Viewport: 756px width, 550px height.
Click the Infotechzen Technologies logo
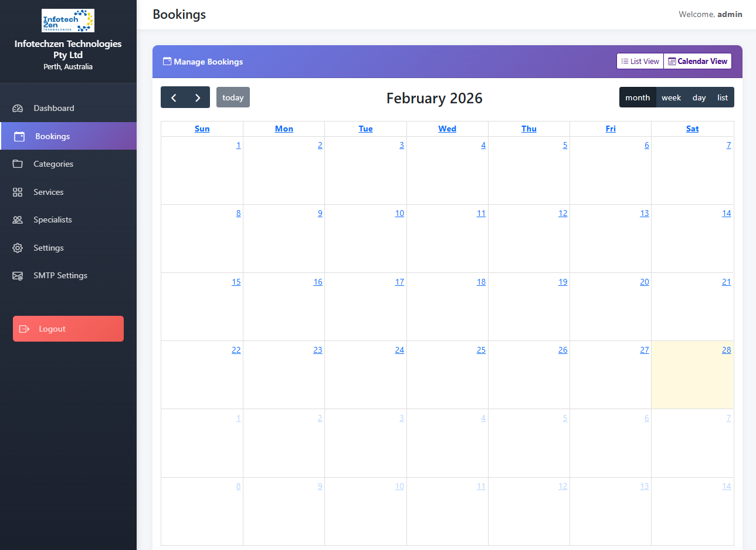coord(67,20)
